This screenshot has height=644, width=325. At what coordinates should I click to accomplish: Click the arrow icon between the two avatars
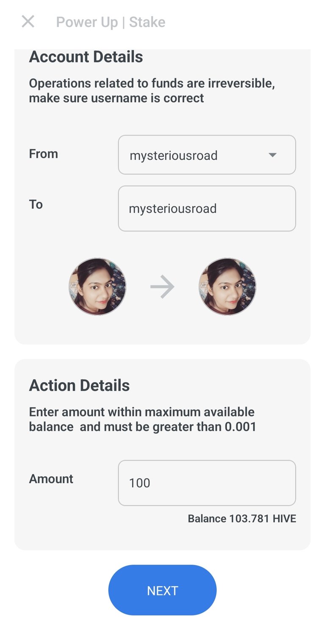pos(162,287)
